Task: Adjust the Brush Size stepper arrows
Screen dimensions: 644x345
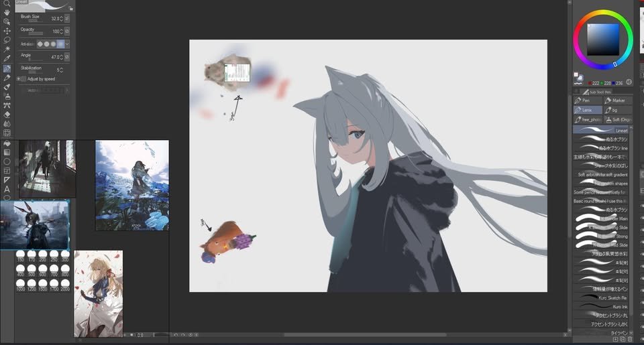Action: (61, 19)
